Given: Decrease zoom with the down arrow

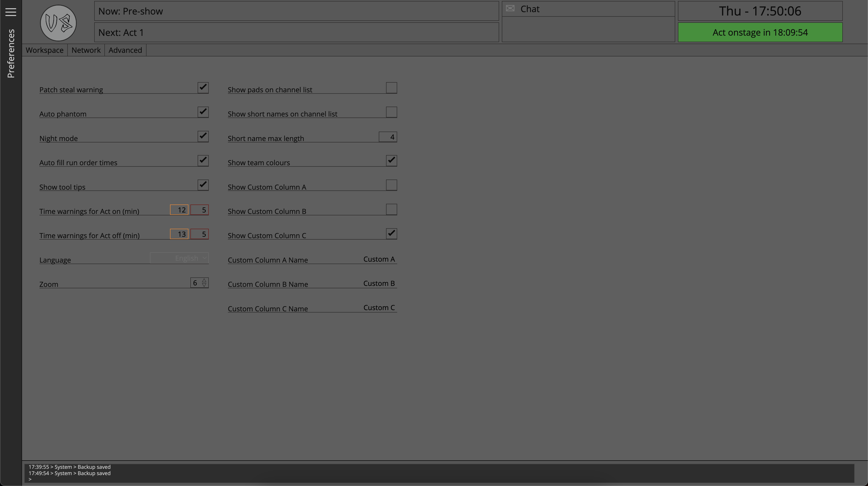Looking at the screenshot, I should point(204,285).
